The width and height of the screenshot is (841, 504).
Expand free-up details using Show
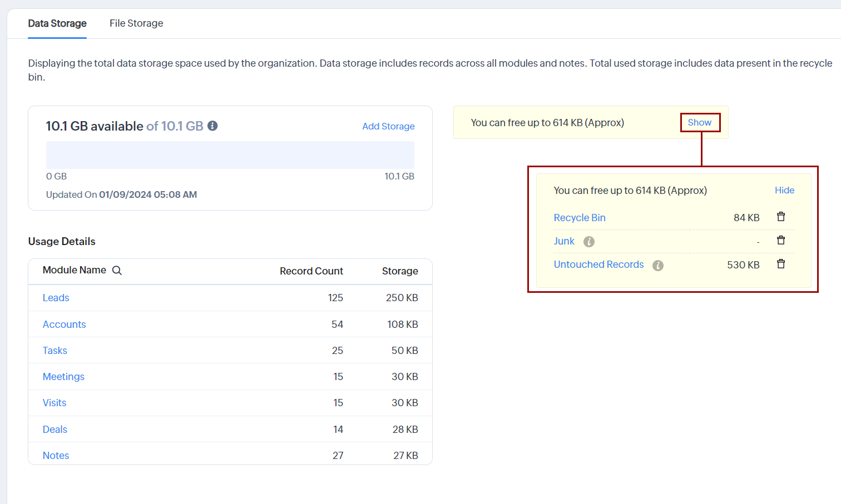coord(699,123)
